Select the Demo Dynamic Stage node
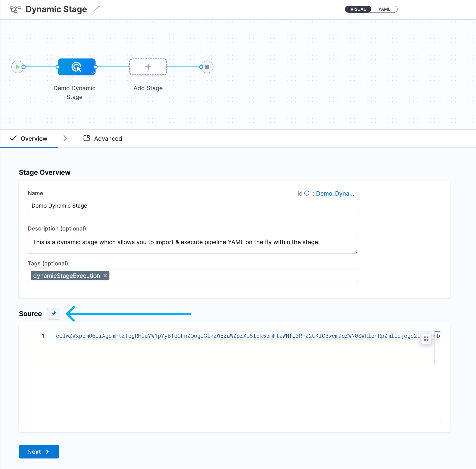 pos(76,67)
